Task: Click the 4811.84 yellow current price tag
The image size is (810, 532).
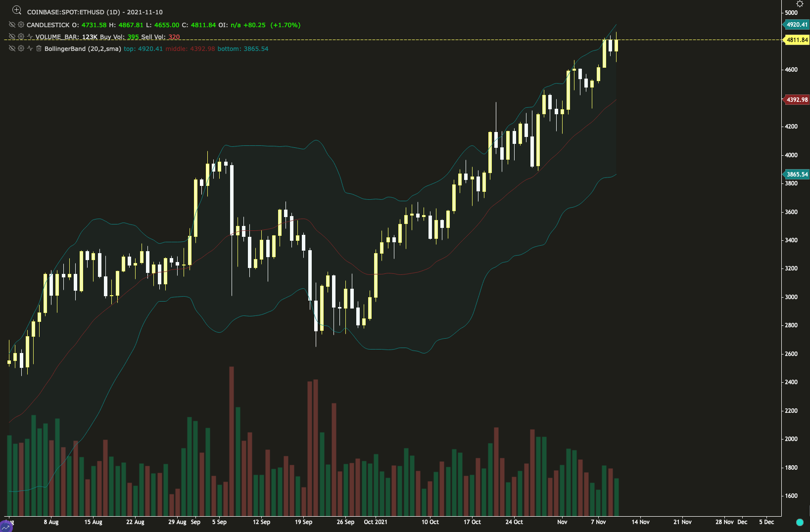Action: 797,40
